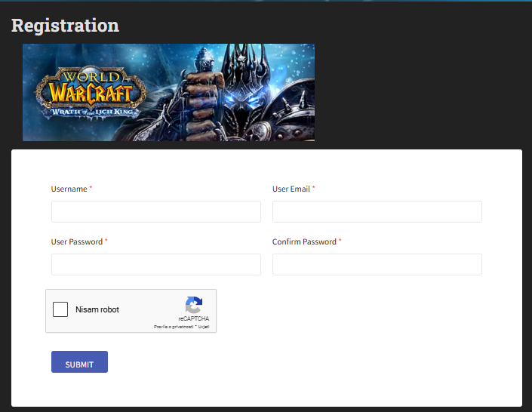Click the reCAPTCHA arrows logo icon
This screenshot has height=412, width=532.
[x=194, y=306]
